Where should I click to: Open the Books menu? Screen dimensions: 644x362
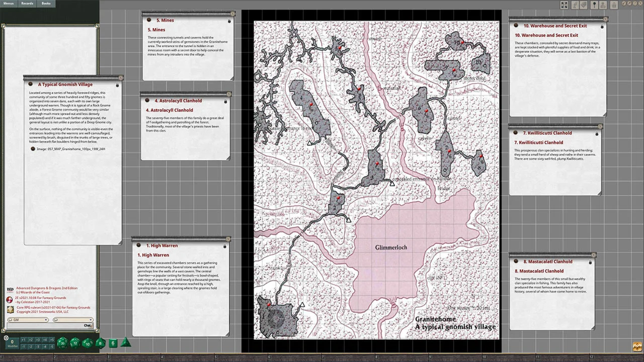(x=46, y=4)
